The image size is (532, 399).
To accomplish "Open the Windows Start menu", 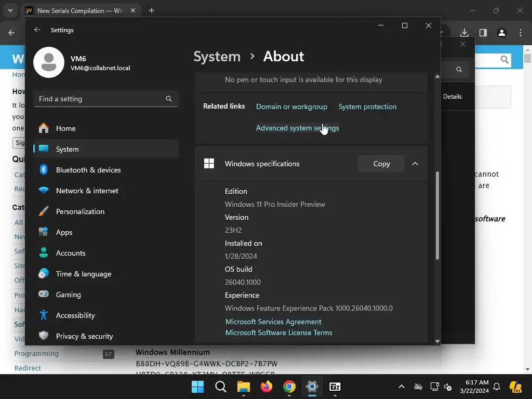I will [197, 387].
